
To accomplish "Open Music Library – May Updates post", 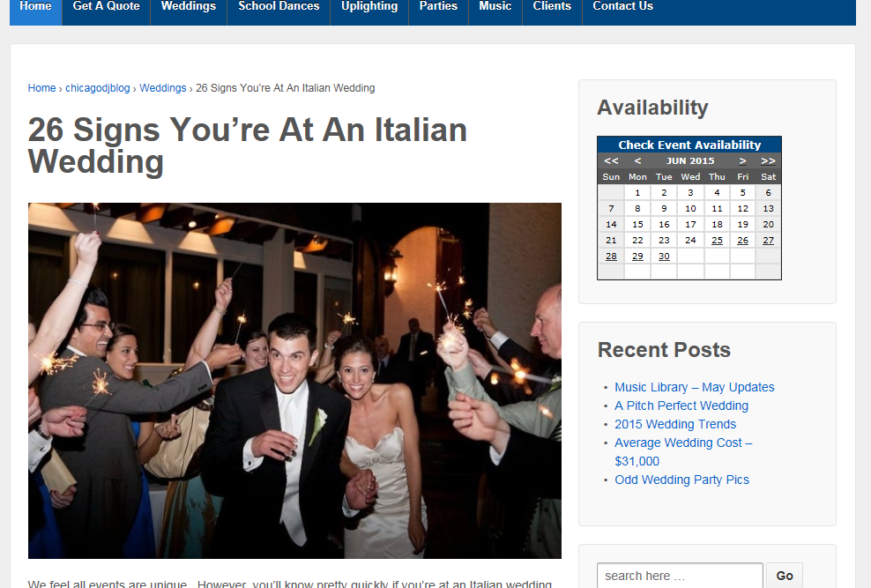I will [x=694, y=387].
